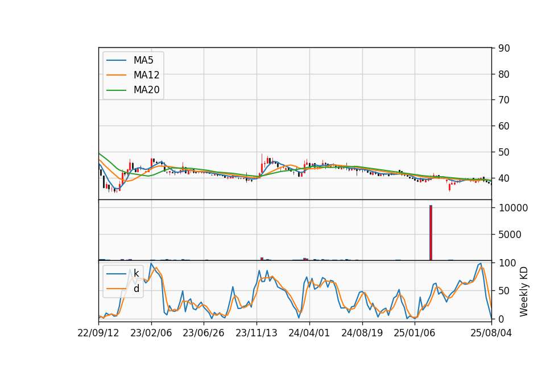Image resolution: width=546 pixels, height=392 pixels.
Task: Click the MA12 orange legend line sample
Action: [116, 75]
